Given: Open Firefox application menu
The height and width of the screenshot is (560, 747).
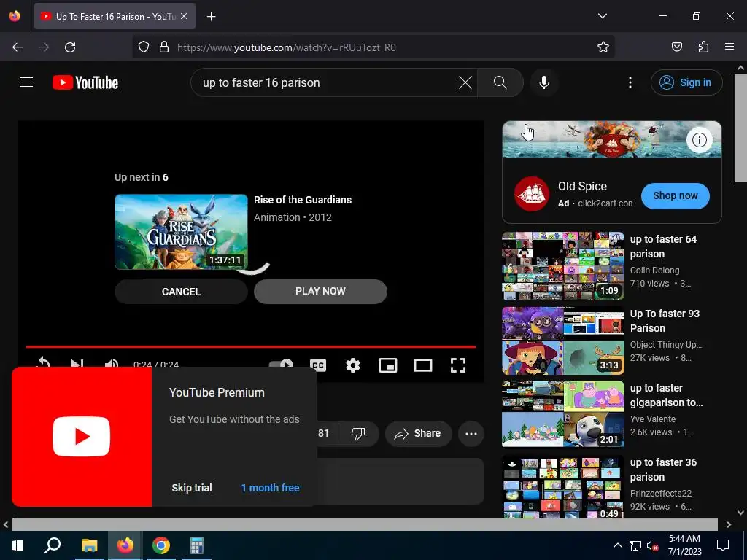Looking at the screenshot, I should (729, 47).
